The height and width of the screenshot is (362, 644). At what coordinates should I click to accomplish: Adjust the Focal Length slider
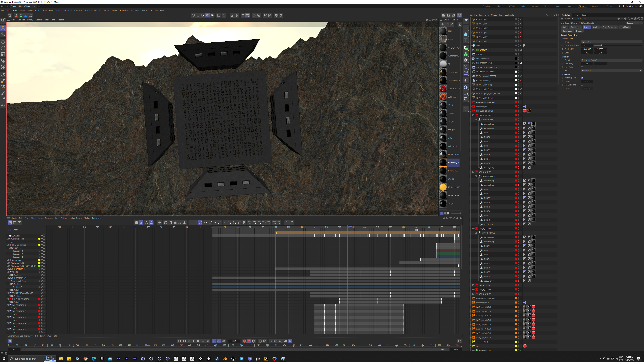pos(601,45)
